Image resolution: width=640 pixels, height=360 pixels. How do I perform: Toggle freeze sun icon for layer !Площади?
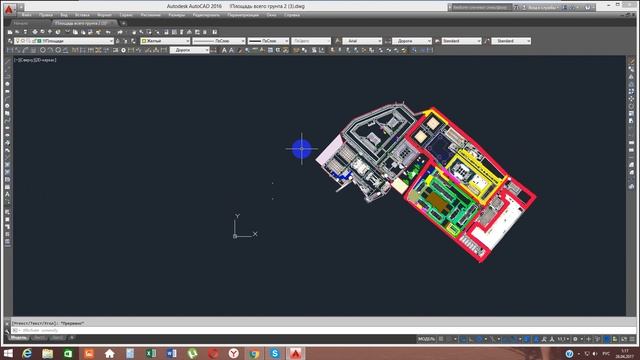(x=22, y=41)
